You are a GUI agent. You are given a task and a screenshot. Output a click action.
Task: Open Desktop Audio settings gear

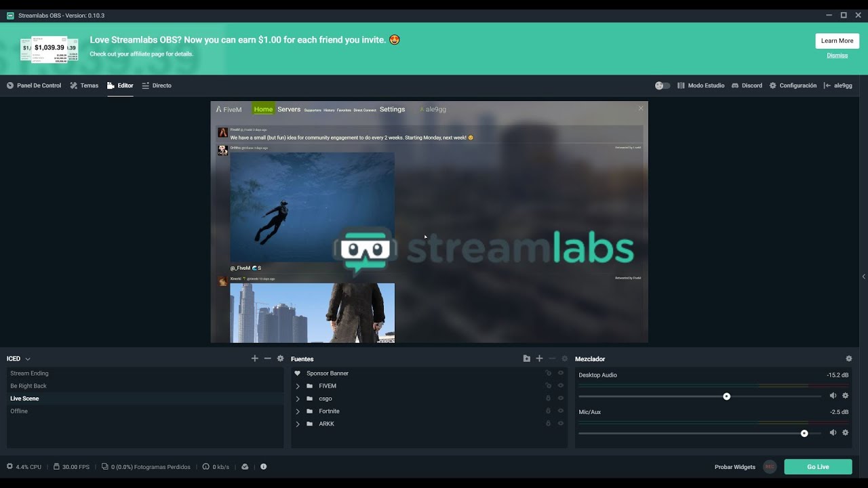(845, 396)
